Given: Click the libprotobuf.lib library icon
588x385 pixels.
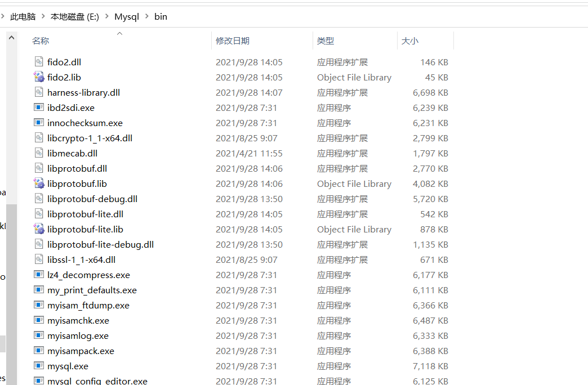Looking at the screenshot, I should coord(39,183).
